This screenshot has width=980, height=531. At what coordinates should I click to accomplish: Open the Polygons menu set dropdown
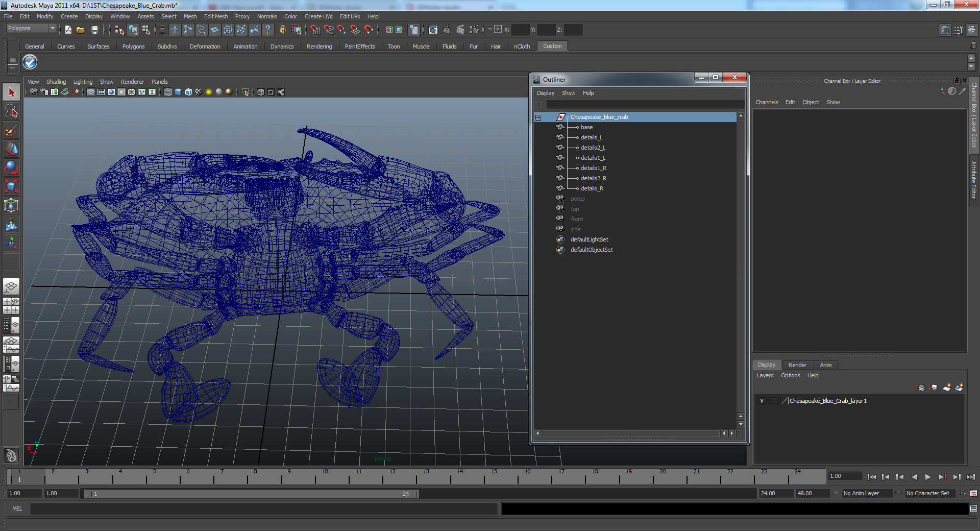coord(31,29)
